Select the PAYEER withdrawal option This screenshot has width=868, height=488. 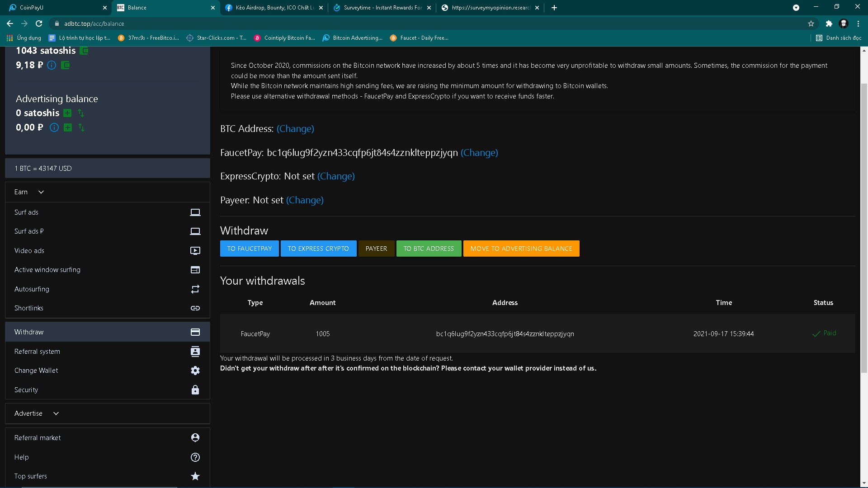point(376,249)
